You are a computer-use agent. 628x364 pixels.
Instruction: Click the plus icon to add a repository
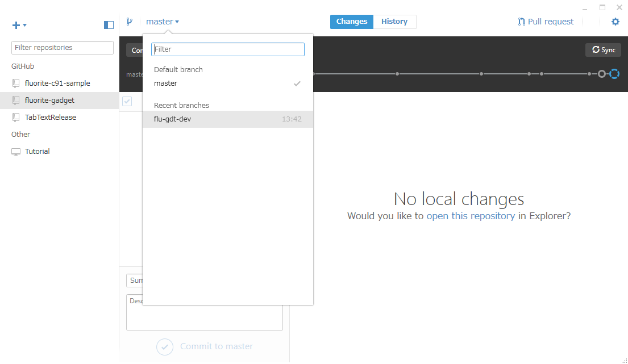click(15, 25)
